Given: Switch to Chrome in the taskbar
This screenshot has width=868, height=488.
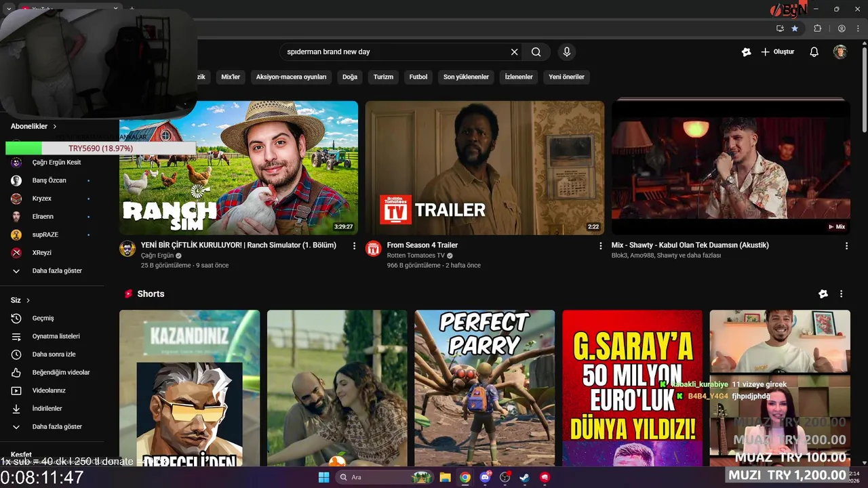Looking at the screenshot, I should tap(465, 477).
